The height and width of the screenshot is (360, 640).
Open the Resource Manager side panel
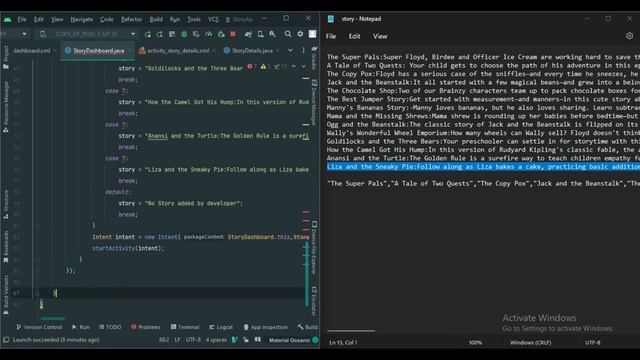[x=6, y=107]
